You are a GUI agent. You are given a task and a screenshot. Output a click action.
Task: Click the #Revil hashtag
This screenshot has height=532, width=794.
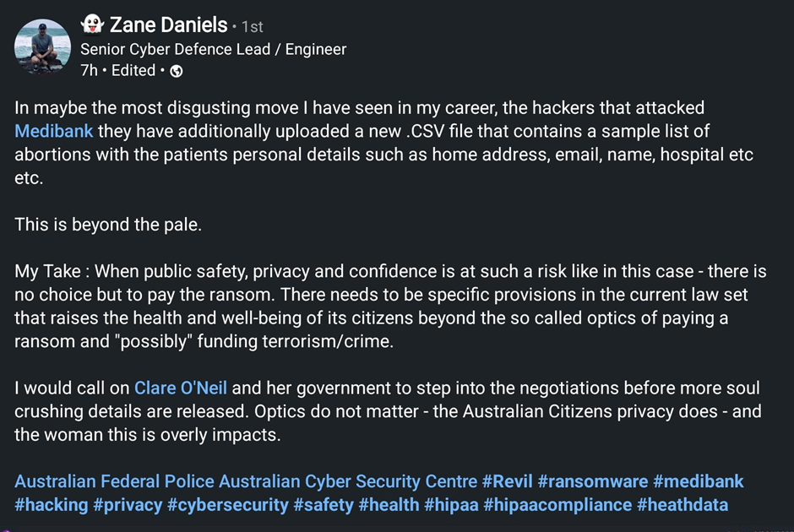point(506,481)
